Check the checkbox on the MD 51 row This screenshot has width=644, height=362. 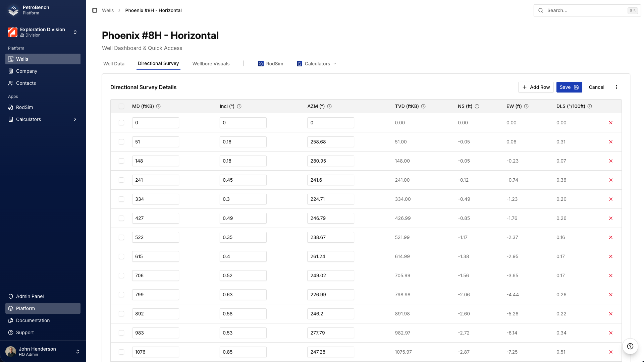[121, 142]
